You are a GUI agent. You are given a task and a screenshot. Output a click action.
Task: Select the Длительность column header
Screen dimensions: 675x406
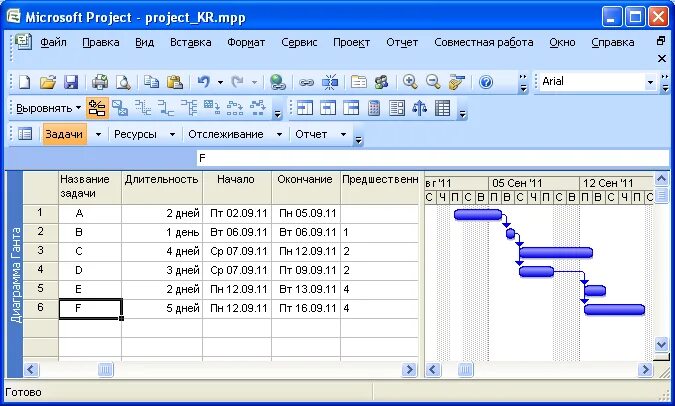pos(162,187)
